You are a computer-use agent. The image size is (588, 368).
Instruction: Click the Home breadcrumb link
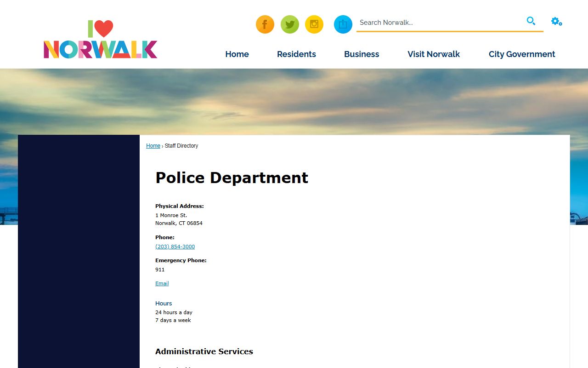pos(153,146)
